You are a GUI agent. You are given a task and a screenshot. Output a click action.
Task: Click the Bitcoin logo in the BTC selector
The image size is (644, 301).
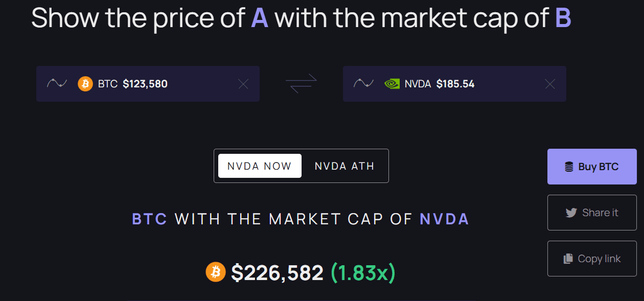pyautogui.click(x=85, y=84)
